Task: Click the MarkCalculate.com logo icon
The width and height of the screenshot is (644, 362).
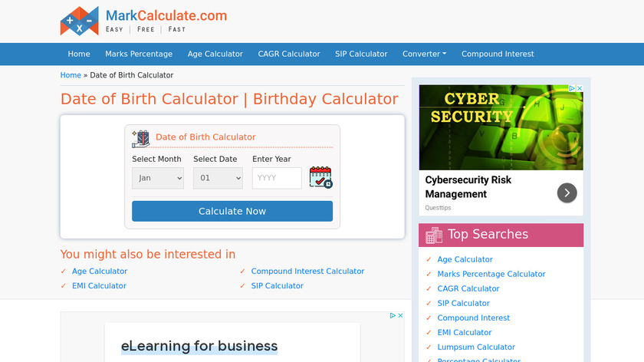Action: (79, 21)
